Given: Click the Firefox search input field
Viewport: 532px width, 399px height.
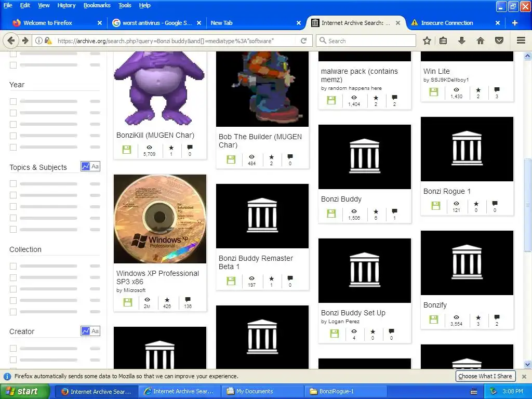Looking at the screenshot, I should coord(366,41).
